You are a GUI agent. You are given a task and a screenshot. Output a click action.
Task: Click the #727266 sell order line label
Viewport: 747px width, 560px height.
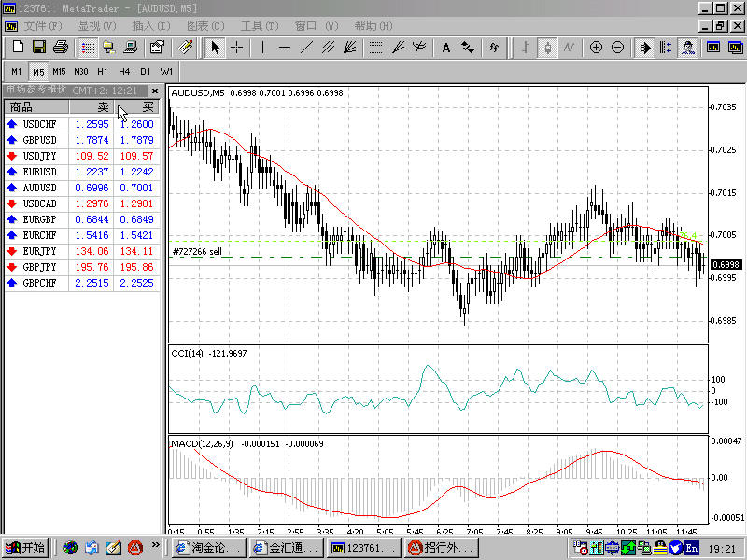pyautogui.click(x=197, y=251)
